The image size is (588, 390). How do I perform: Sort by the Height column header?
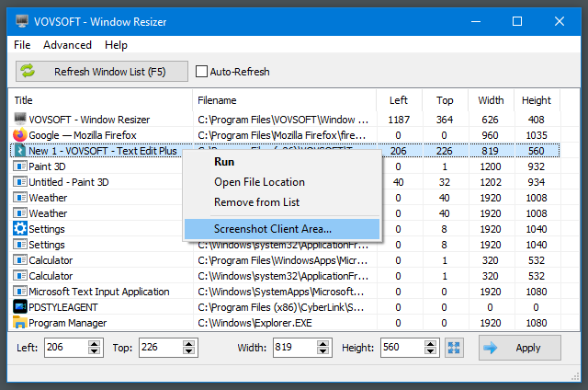(x=537, y=100)
